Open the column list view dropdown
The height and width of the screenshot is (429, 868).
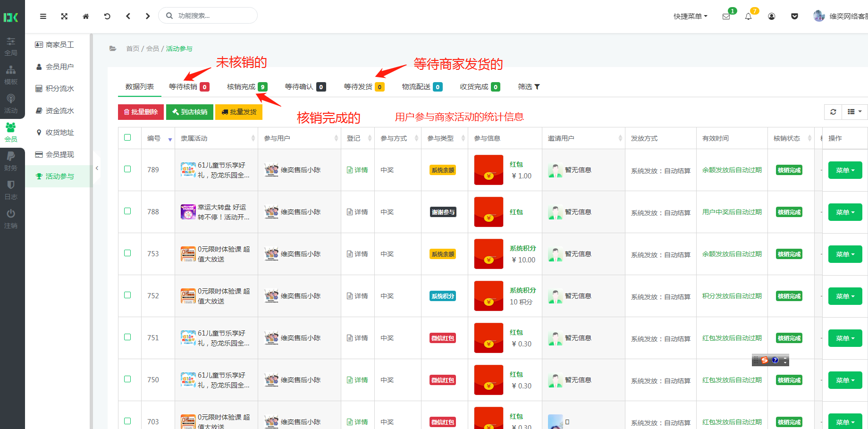pyautogui.click(x=855, y=112)
